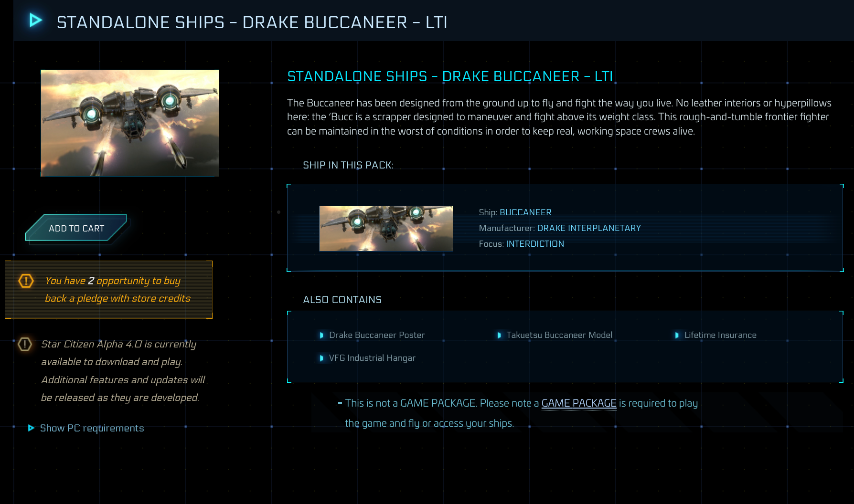Select the Lifetime Insurance item

[x=720, y=335]
